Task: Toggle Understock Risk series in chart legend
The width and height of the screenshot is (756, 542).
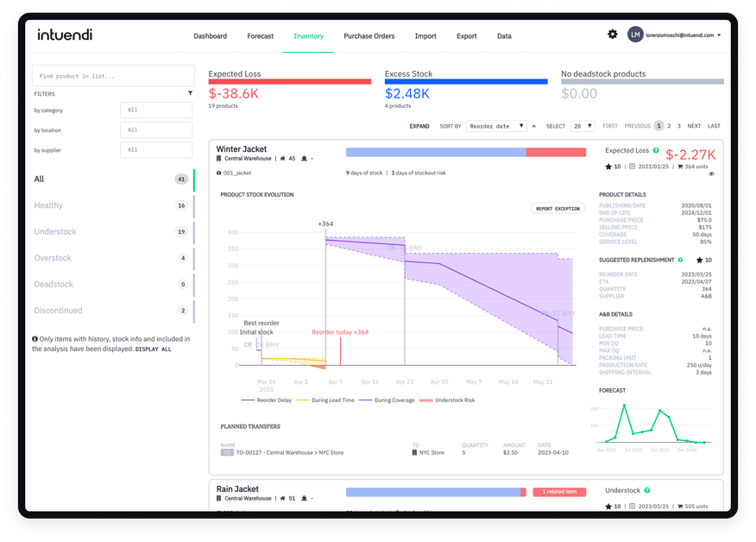Action: coord(446,400)
